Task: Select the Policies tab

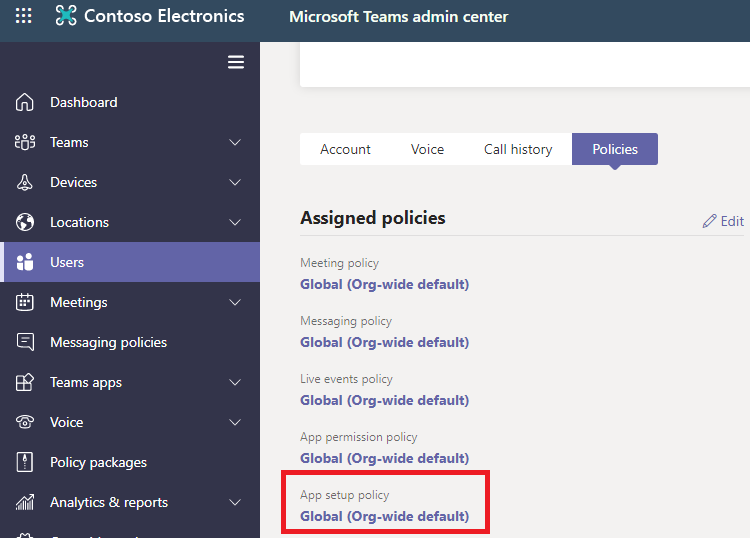Action: [x=615, y=149]
